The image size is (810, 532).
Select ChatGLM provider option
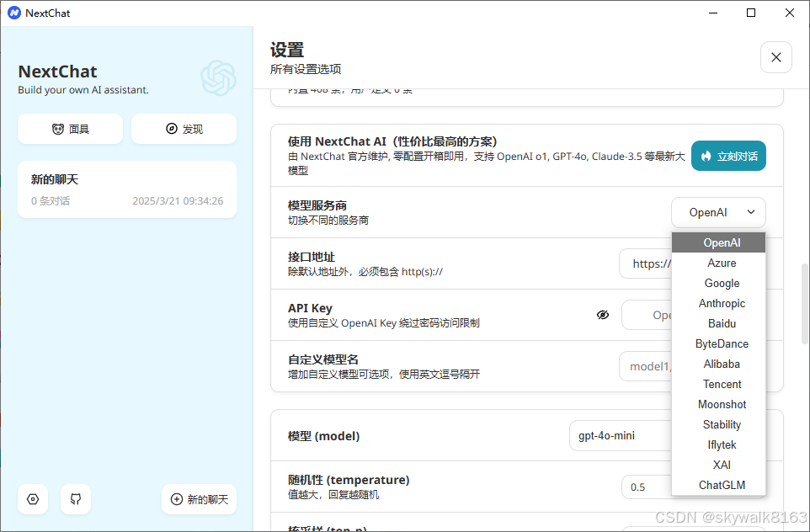(718, 485)
